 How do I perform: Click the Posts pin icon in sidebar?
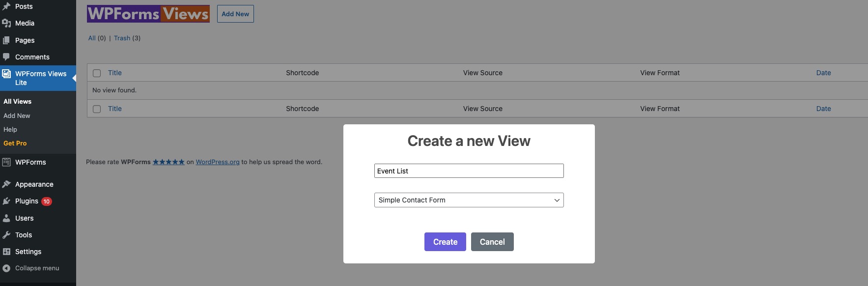(6, 6)
